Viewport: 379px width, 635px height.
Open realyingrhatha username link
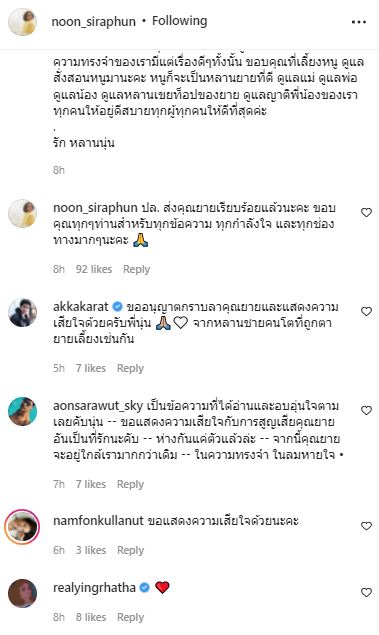[x=94, y=588]
